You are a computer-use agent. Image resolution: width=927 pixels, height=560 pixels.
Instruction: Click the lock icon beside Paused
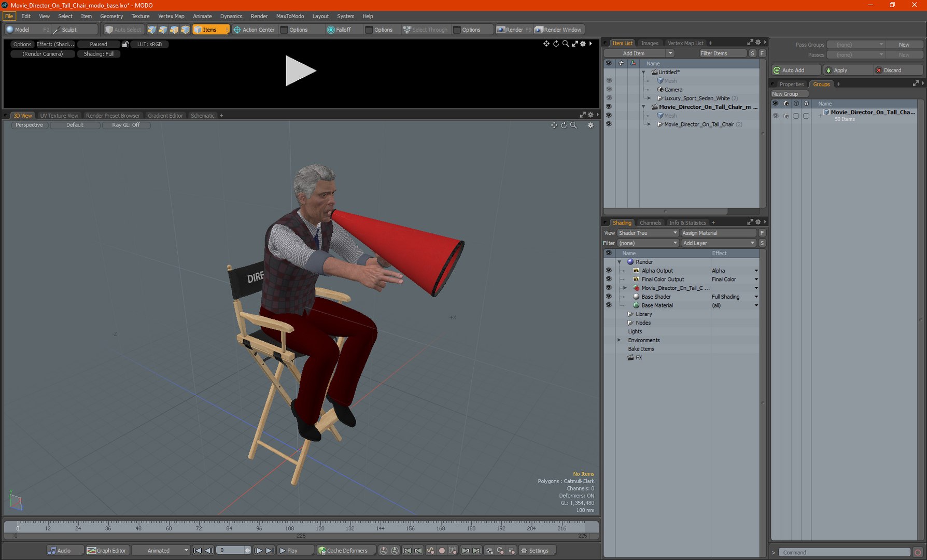[x=125, y=44]
